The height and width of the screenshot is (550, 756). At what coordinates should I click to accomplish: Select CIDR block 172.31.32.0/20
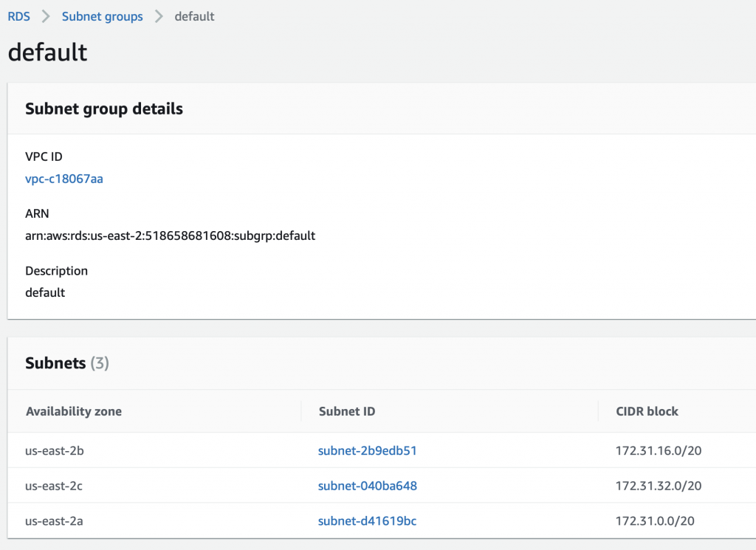tap(659, 486)
